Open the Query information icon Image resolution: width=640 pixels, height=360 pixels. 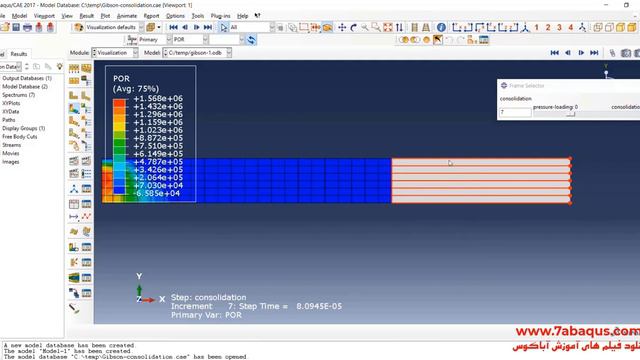[441, 27]
